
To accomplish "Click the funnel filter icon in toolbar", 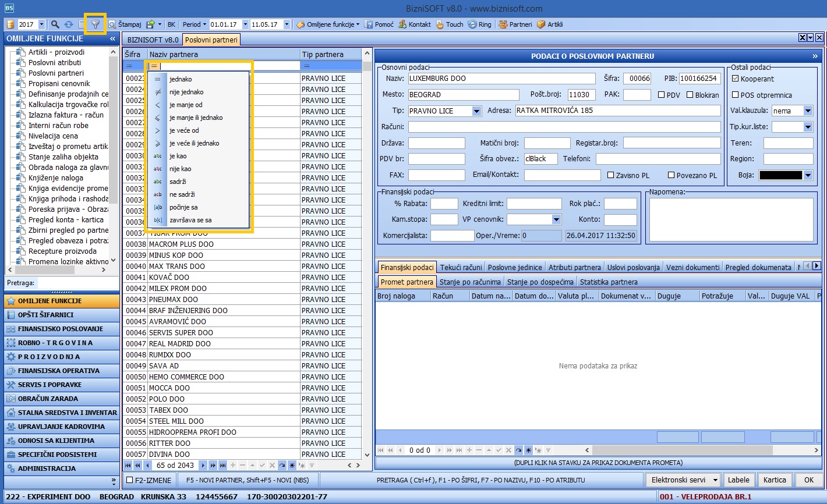I will point(96,24).
